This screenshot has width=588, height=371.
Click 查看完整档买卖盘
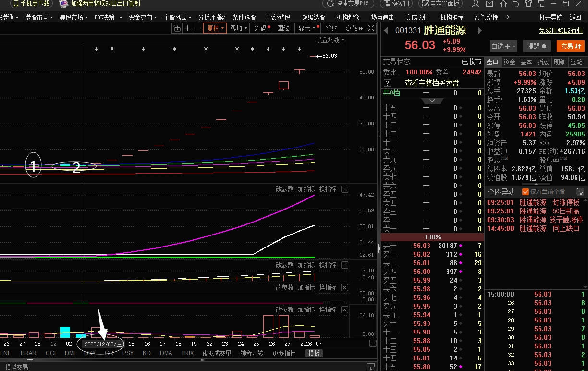coord(432,83)
